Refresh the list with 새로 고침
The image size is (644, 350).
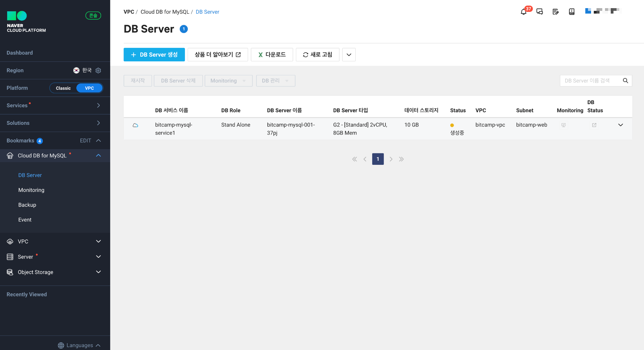point(317,55)
